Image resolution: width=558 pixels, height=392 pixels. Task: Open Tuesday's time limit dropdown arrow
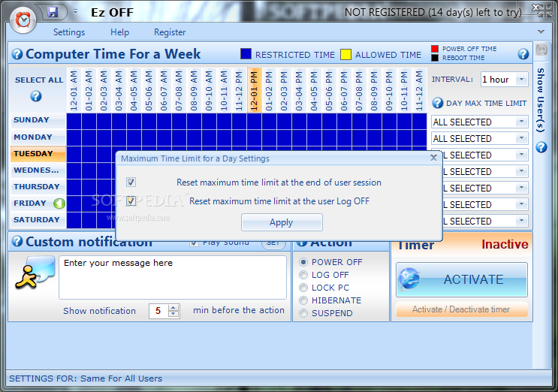pyautogui.click(x=522, y=155)
